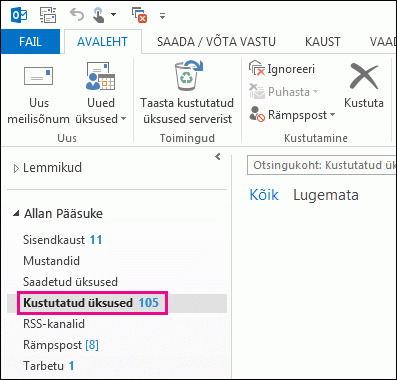The height and width of the screenshot is (380, 397).
Task: Switch to the KAUST ribbon tab
Action: coord(323,42)
